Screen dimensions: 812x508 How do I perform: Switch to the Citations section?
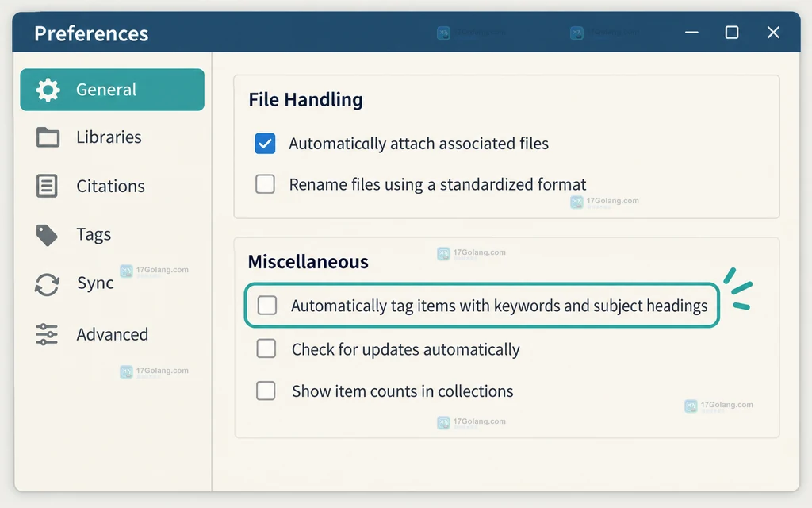coord(112,186)
